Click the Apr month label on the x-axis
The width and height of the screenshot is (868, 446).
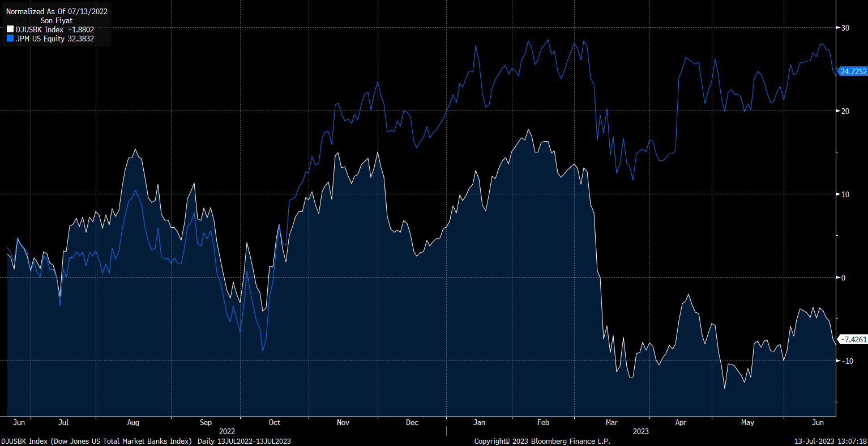681,422
